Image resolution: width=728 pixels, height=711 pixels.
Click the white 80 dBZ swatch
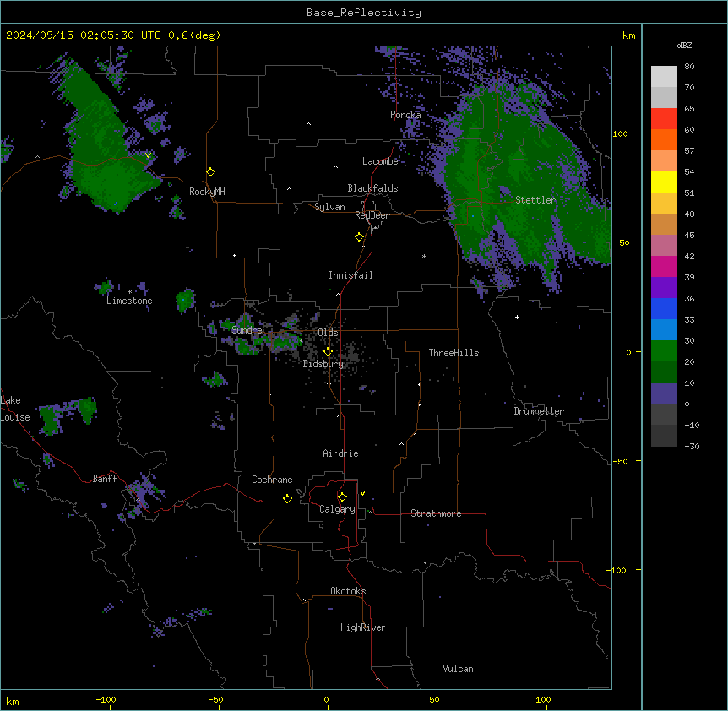(x=664, y=77)
